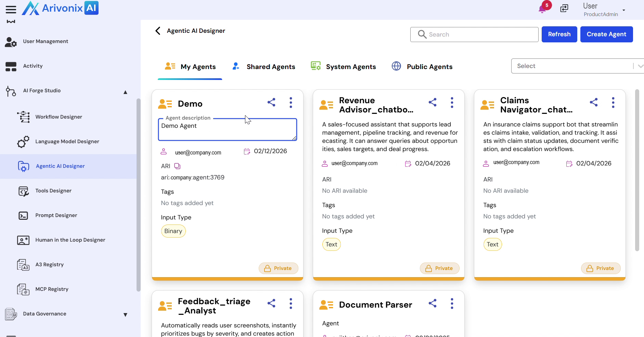This screenshot has height=337, width=644.
Task: Copy the ARI on Demo card
Action: 177,166
